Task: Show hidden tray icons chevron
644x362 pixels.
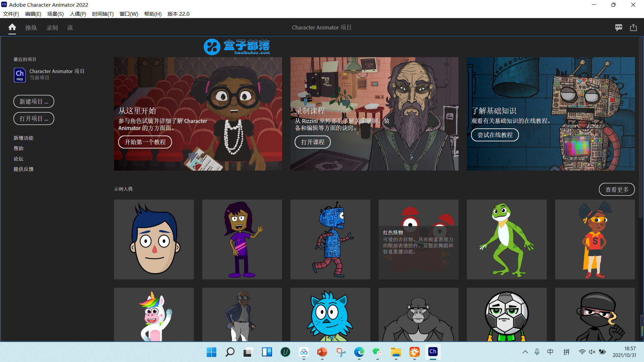Action: (x=525, y=352)
